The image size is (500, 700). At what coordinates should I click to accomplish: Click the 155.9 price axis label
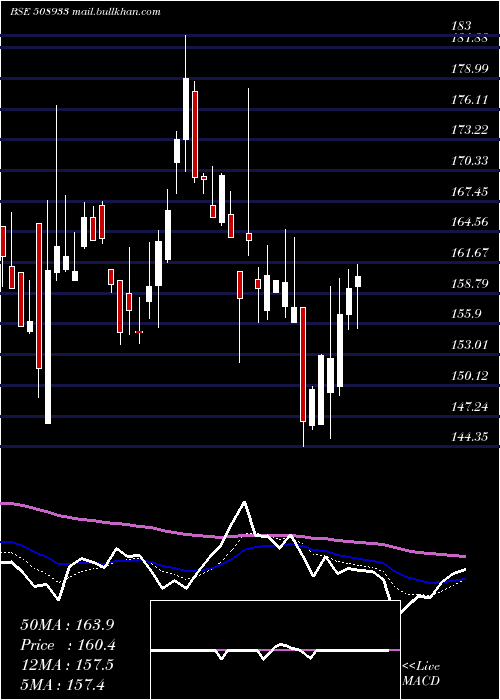tap(466, 314)
